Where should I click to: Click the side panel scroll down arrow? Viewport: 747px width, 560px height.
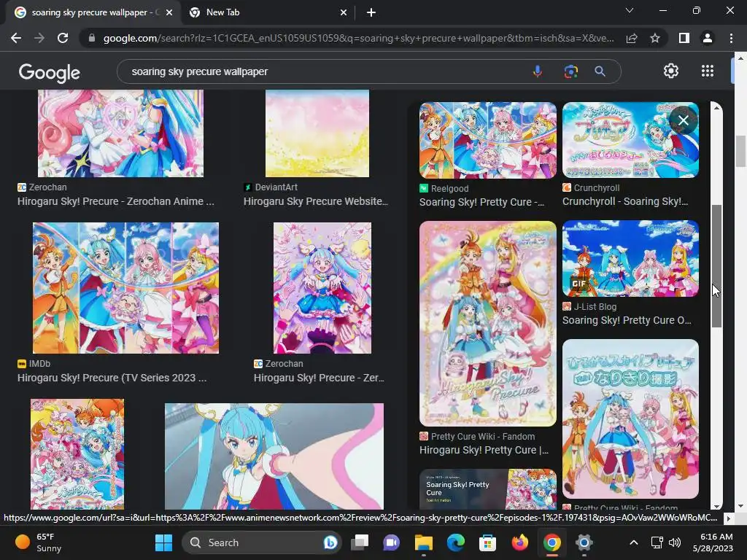coord(716,506)
